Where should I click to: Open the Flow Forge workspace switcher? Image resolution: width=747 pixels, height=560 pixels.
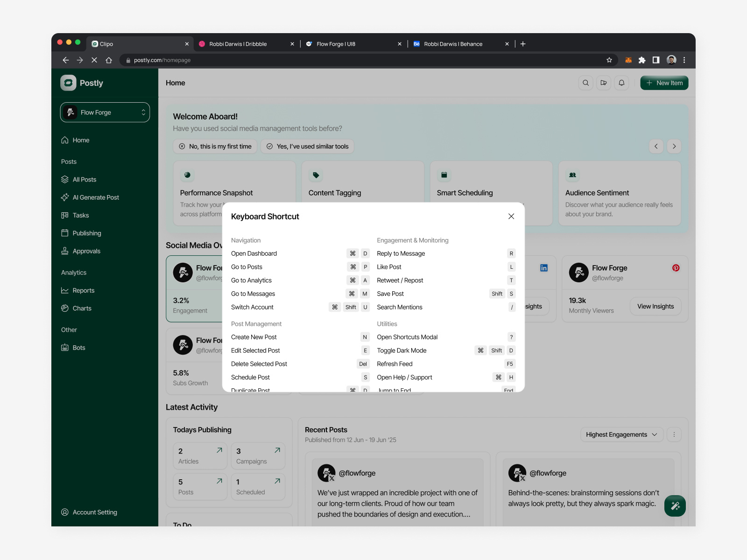coord(105,112)
